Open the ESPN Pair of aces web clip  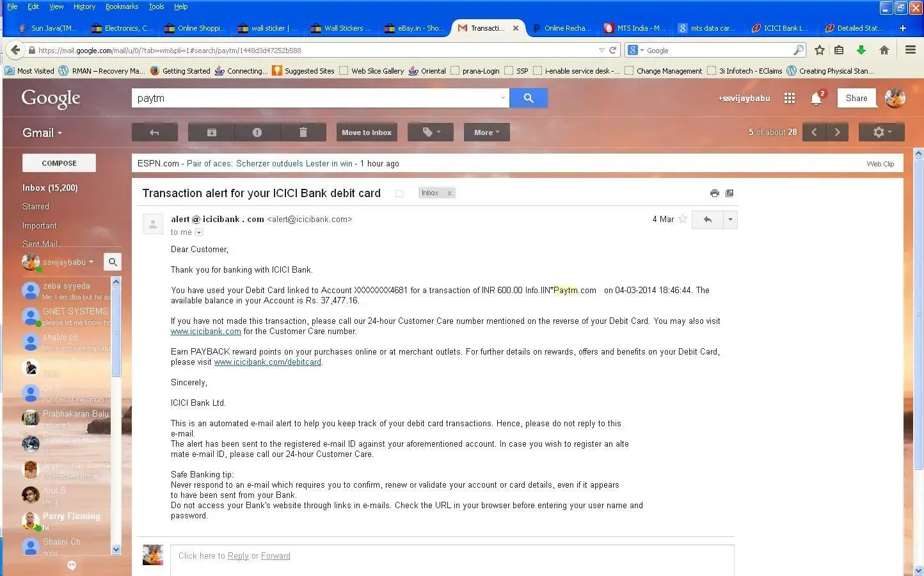[269, 164]
